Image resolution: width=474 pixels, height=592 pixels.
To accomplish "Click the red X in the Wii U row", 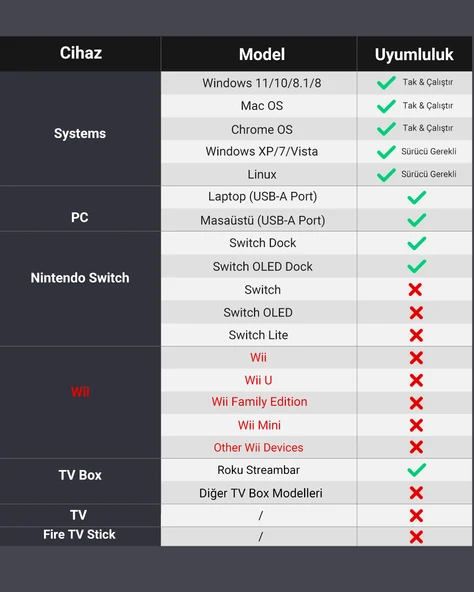I will pyautogui.click(x=416, y=380).
